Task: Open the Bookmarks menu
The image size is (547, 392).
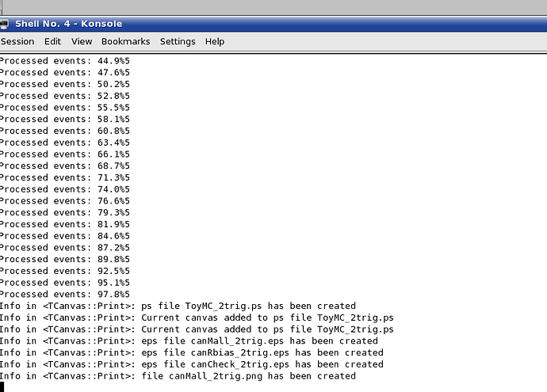Action: click(125, 41)
